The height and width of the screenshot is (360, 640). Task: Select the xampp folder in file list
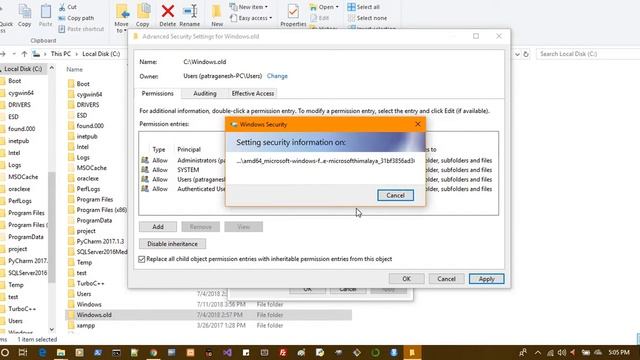coord(86,325)
